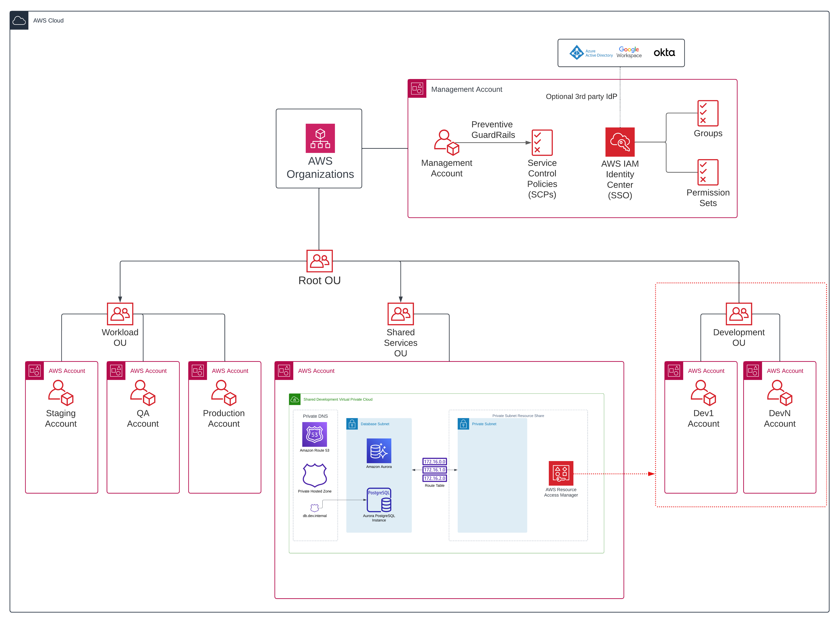Click the AWS Cloud icon
The height and width of the screenshot is (626, 840).
click(x=19, y=20)
